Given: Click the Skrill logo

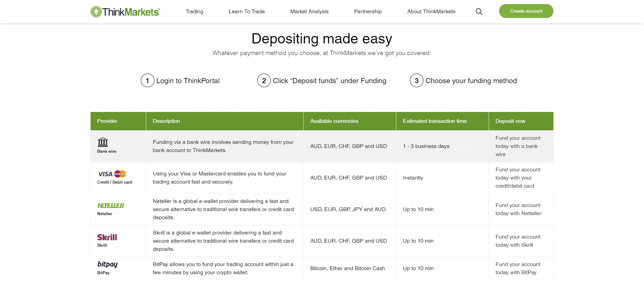Looking at the screenshot, I should click(107, 237).
